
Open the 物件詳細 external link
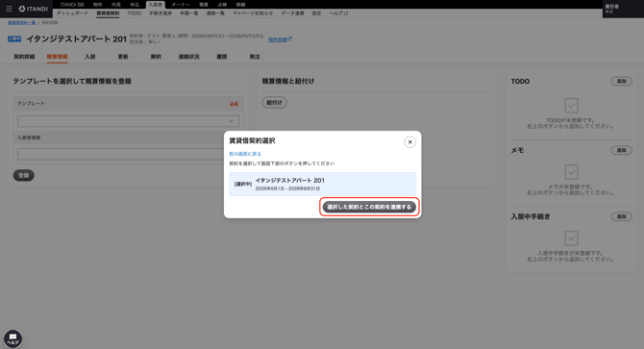pyautogui.click(x=280, y=39)
